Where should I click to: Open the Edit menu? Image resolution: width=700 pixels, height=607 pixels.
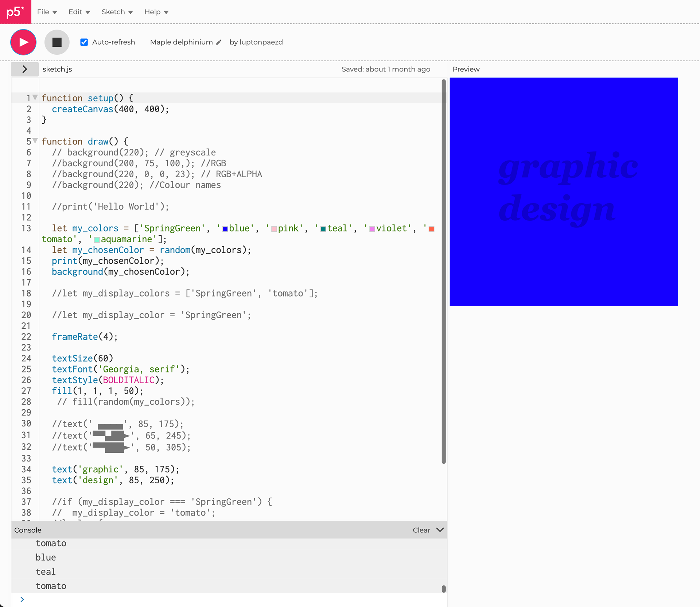[79, 12]
